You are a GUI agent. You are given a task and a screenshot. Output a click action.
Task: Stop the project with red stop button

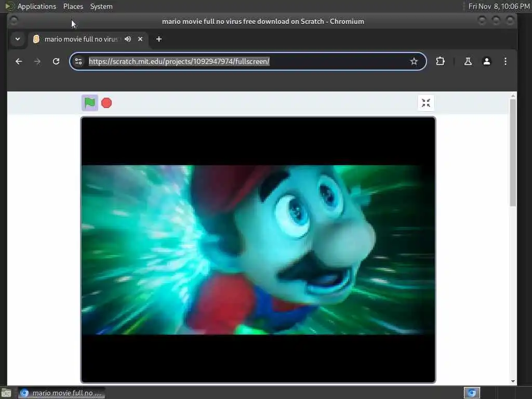coord(107,103)
